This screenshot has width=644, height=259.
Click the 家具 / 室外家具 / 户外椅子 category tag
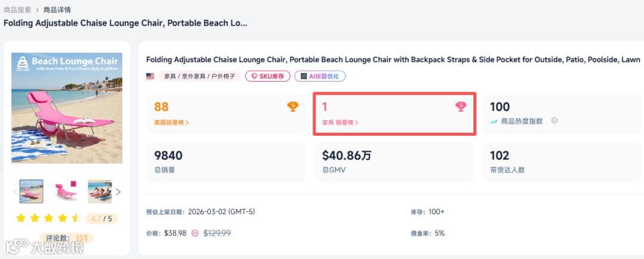(199, 76)
